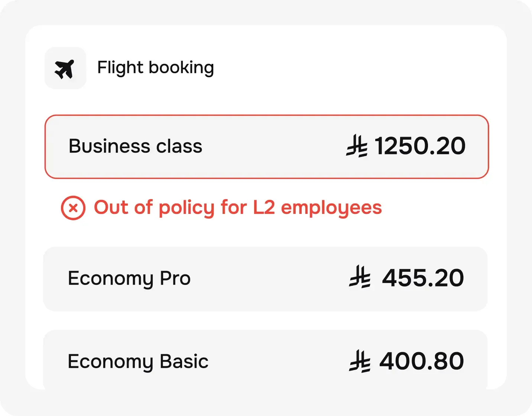Image resolution: width=532 pixels, height=416 pixels.
Task: Click "L2" in the policy warning
Action: coord(264,207)
